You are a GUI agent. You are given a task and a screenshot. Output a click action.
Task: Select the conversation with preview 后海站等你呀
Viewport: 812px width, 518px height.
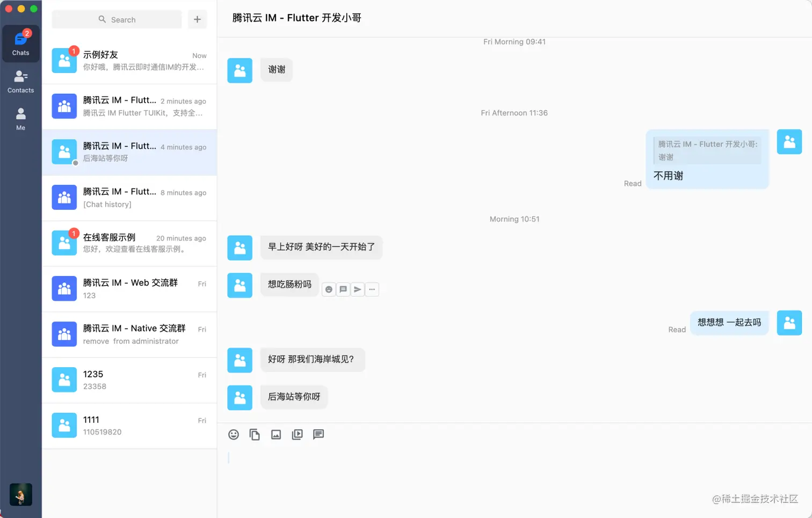pyautogui.click(x=129, y=152)
